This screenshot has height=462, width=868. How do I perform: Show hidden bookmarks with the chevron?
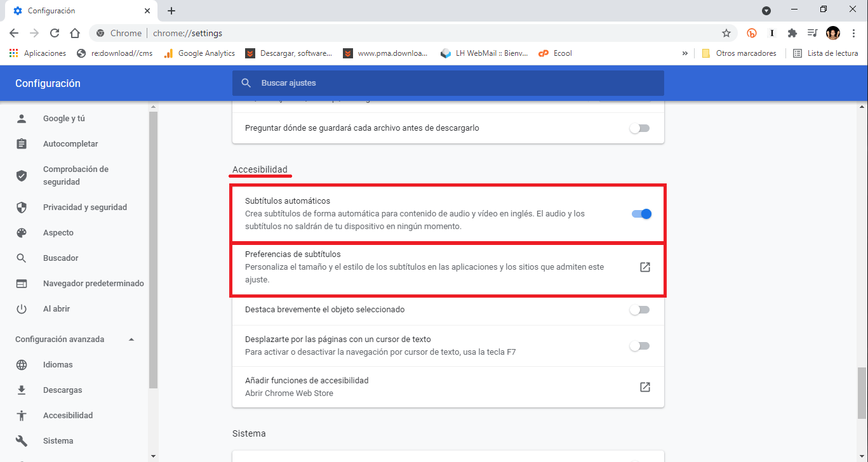coord(684,53)
